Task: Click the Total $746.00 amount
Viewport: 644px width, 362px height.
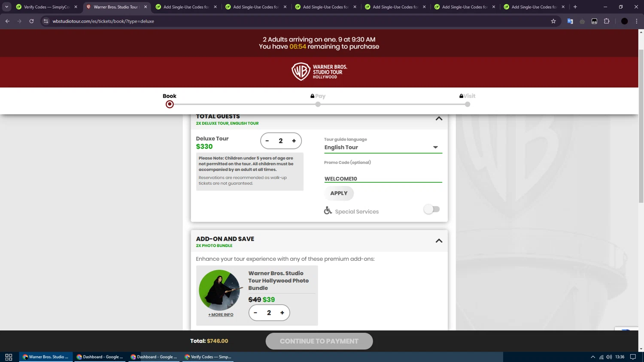Action: 217,341
